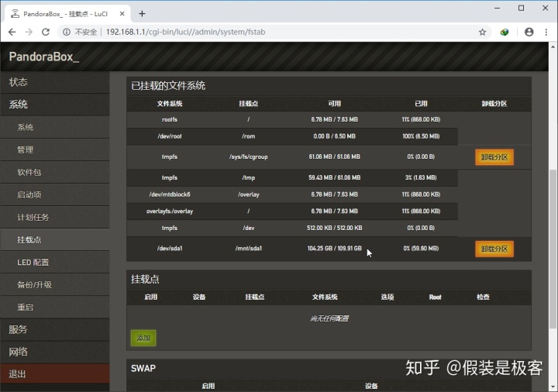Click the 尚无任何配置 message
This screenshot has width=558, height=392.
[329, 318]
